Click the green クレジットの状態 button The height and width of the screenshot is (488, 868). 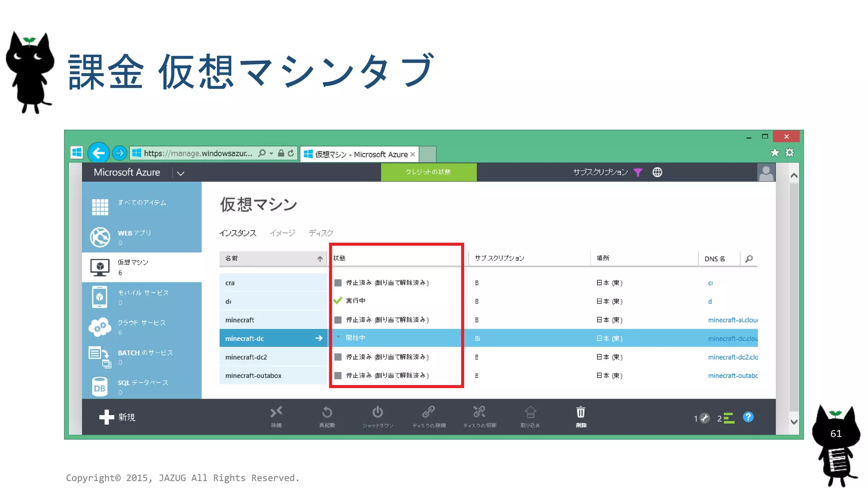pyautogui.click(x=428, y=172)
